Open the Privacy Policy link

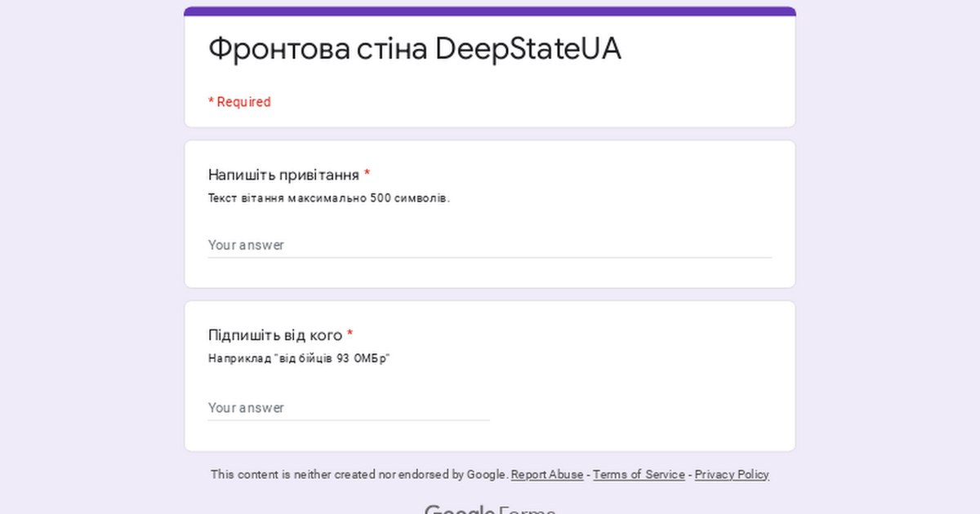[732, 475]
